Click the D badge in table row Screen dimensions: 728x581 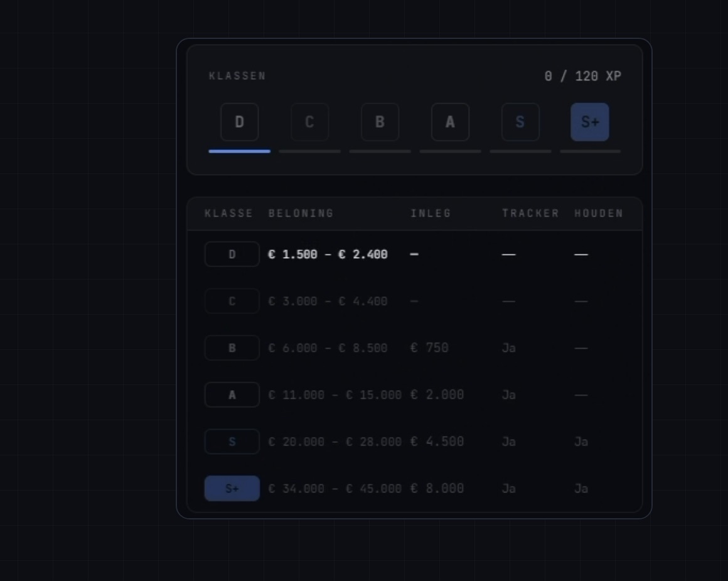click(232, 254)
